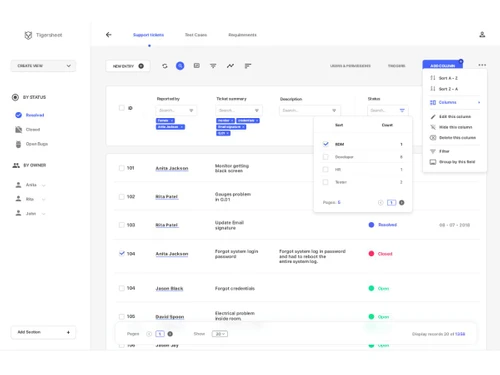Expand the Columns submenu arrow
Viewport: 500px width, 375px height.
[479, 102]
